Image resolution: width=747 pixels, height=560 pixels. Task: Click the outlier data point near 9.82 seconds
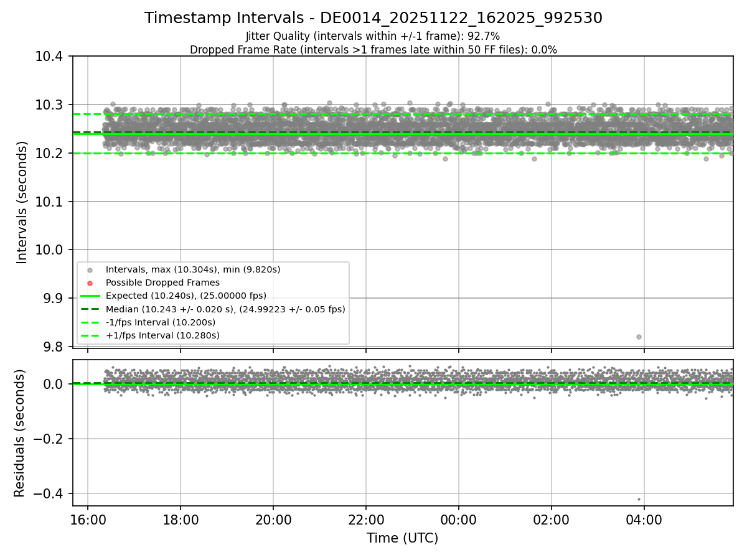[x=639, y=337]
